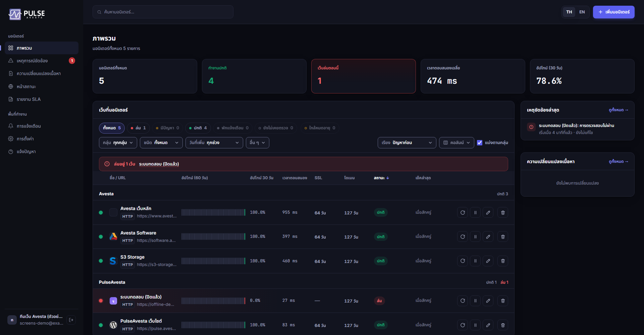
Task: Click the เพิ่มมอนิเตอร์ button
Action: (x=613, y=12)
